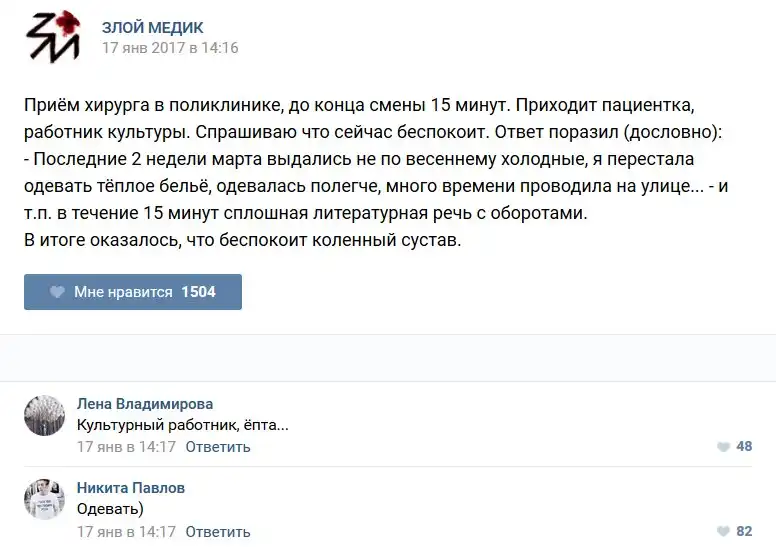Like Лена Владимирова's comment with the heart icon
This screenshot has width=776, height=547.
click(x=723, y=447)
